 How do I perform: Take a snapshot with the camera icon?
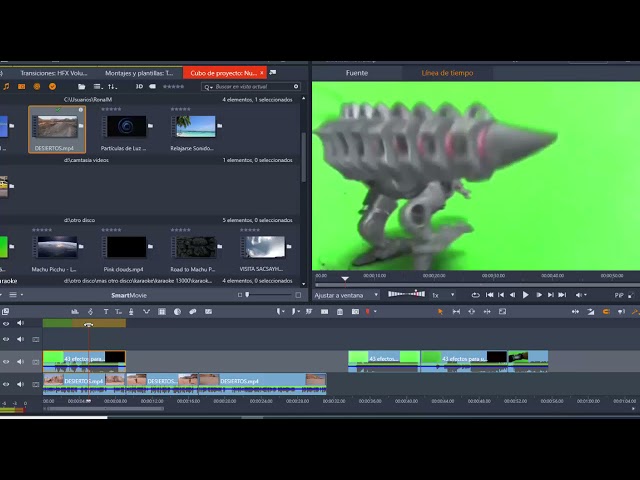coord(355,311)
